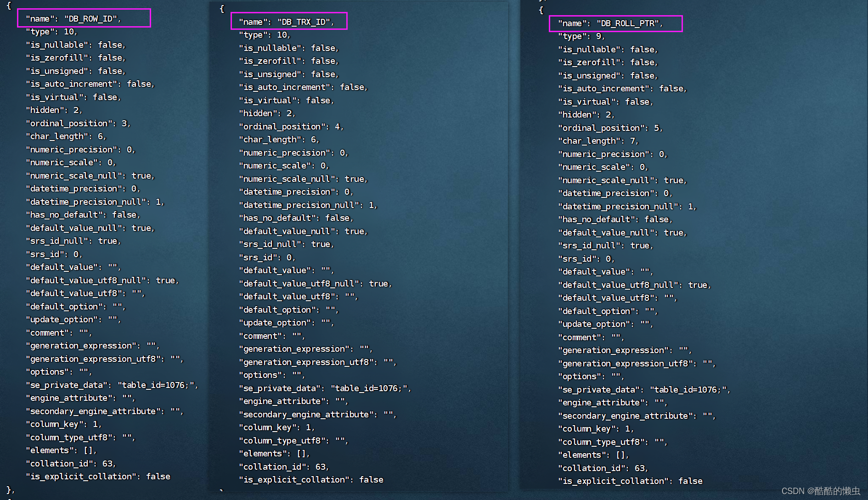Click "char_length": 7 line
The width and height of the screenshot is (868, 500).
tap(598, 141)
